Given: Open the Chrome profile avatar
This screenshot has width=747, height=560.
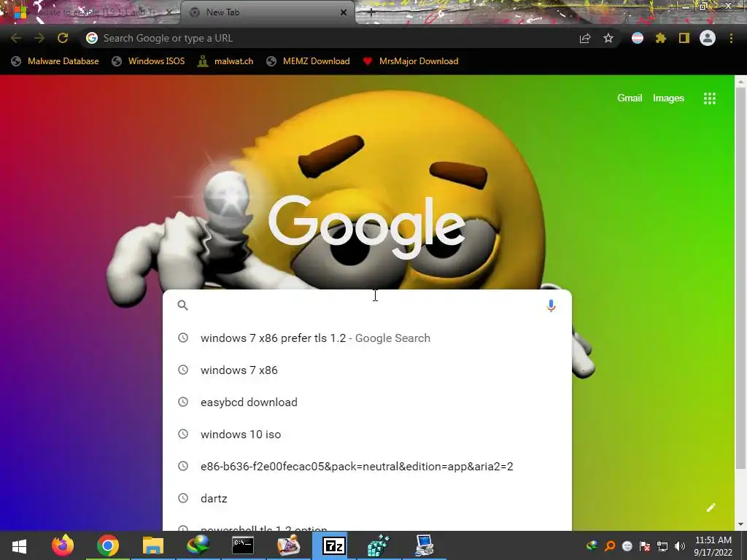Looking at the screenshot, I should point(708,38).
